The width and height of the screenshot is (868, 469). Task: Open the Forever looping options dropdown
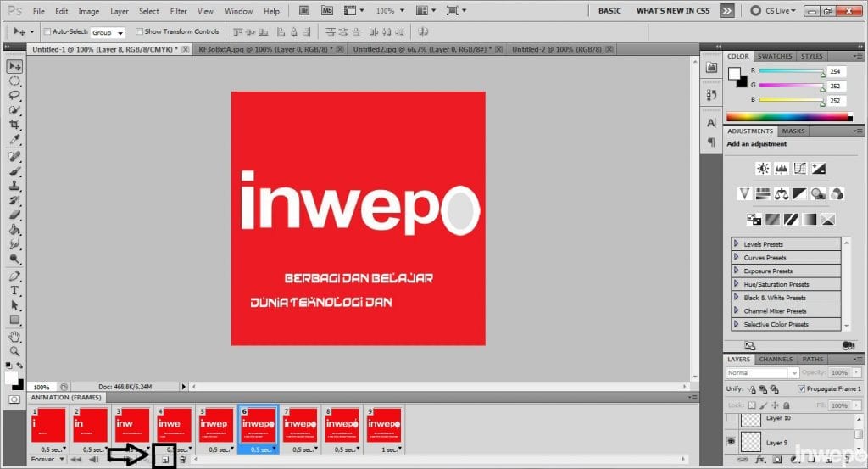47,459
